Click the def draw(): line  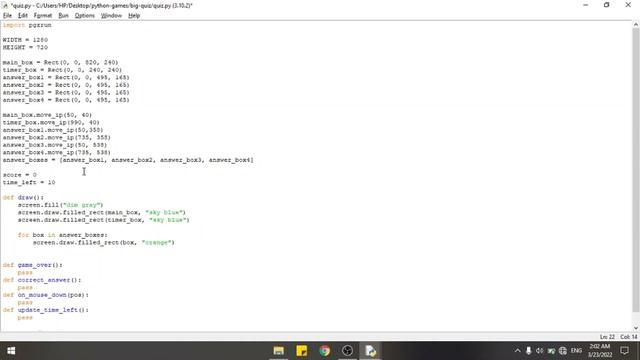point(23,198)
